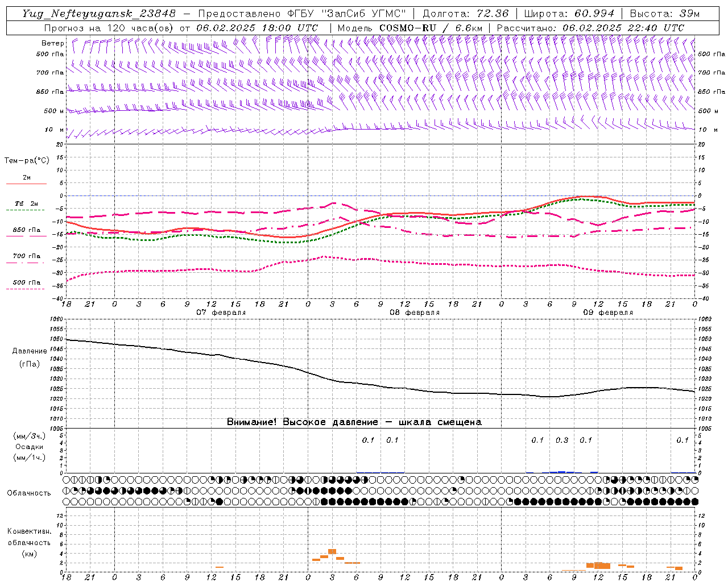Screen dimensions: 728x582
Task: Click the 0.3 precipitation amount value
Action: click(561, 440)
